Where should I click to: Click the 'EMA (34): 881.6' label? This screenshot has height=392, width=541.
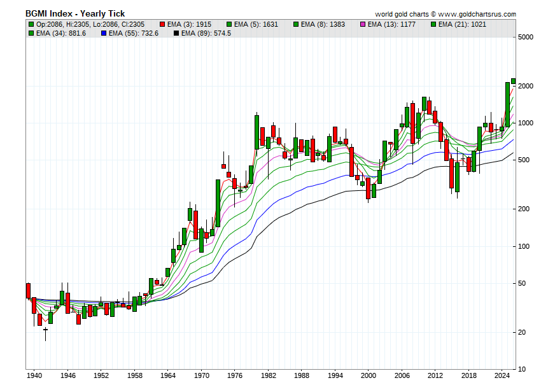pos(61,33)
